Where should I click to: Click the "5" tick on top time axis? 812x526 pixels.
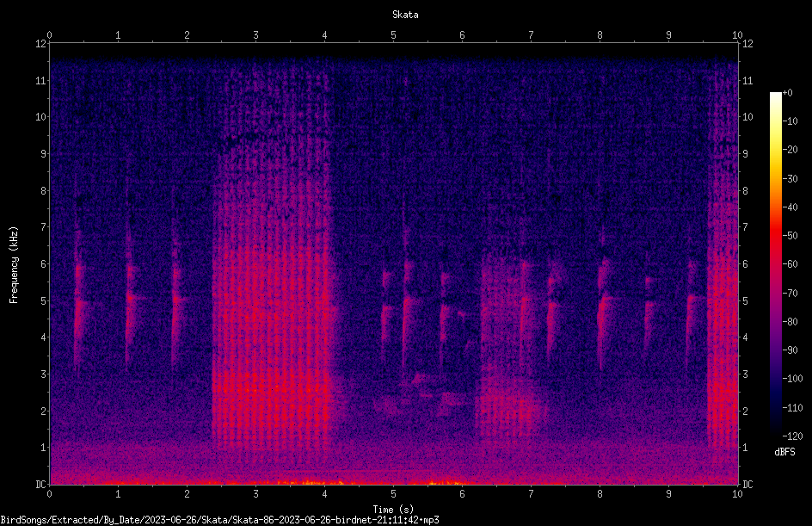click(394, 35)
